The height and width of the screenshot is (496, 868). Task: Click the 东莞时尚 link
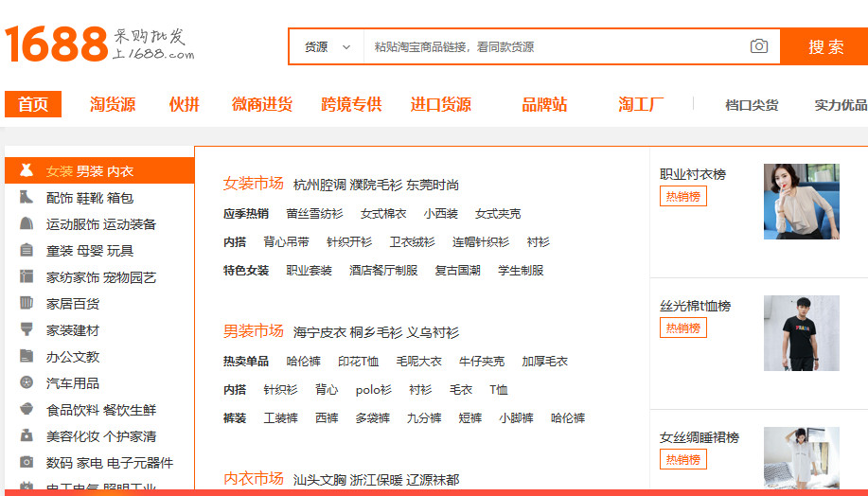coord(433,185)
